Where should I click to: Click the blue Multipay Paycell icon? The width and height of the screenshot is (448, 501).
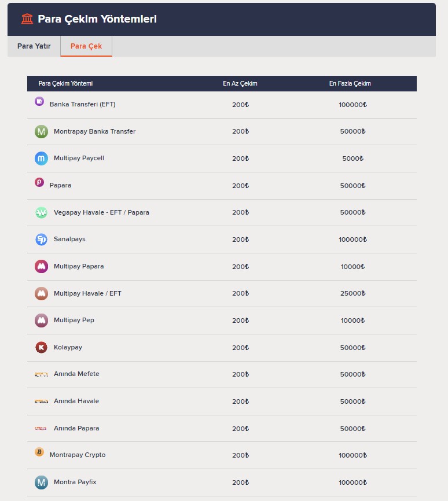click(41, 159)
